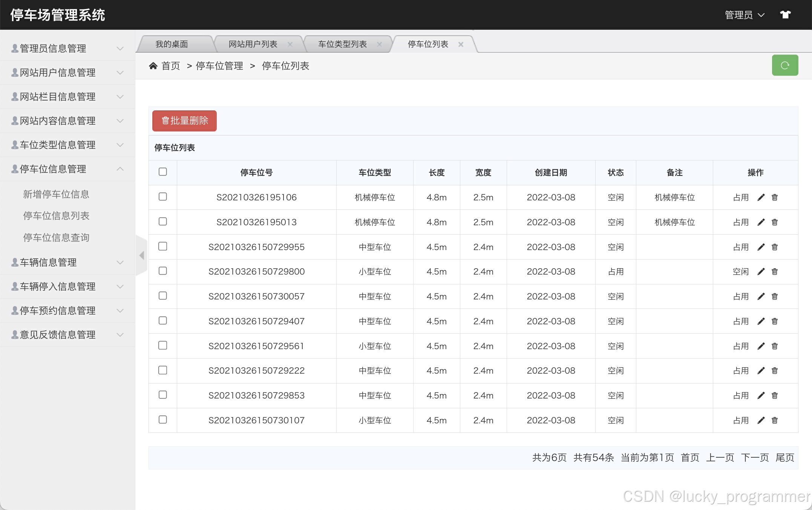The height and width of the screenshot is (510, 812).
Task: Check the box for S20210326150729955
Action: coord(163,246)
